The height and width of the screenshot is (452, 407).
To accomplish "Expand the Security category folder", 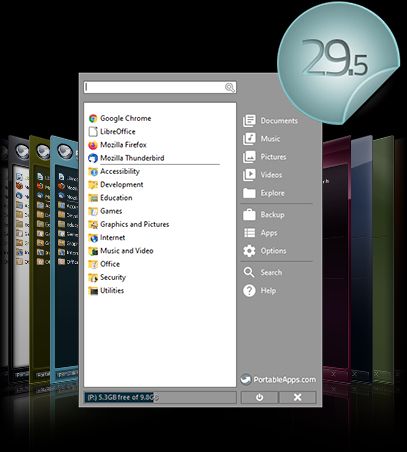I will [107, 277].
